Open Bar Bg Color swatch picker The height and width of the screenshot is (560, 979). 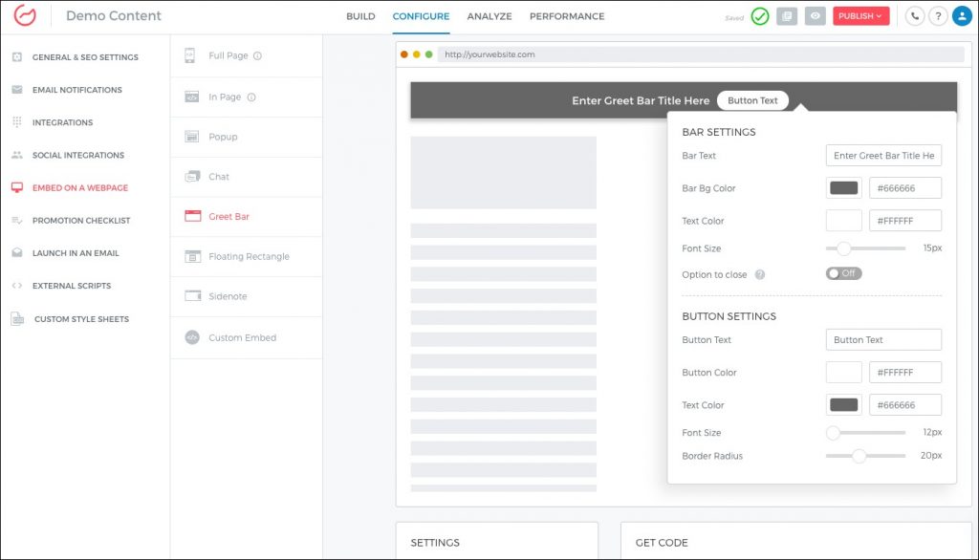843,188
